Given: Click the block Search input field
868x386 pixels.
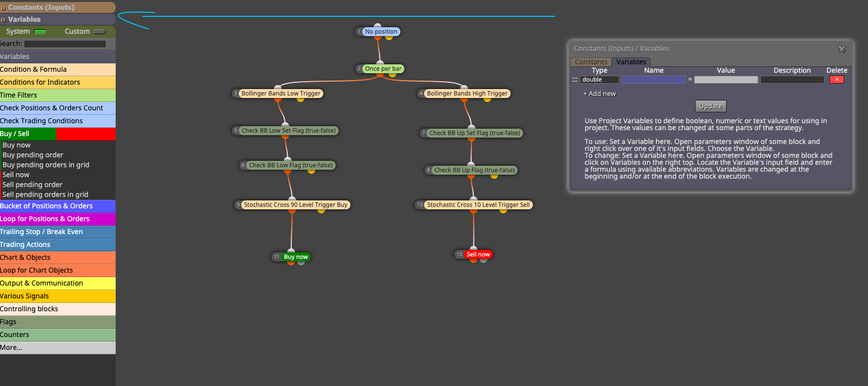Looking at the screenshot, I should click(x=65, y=44).
